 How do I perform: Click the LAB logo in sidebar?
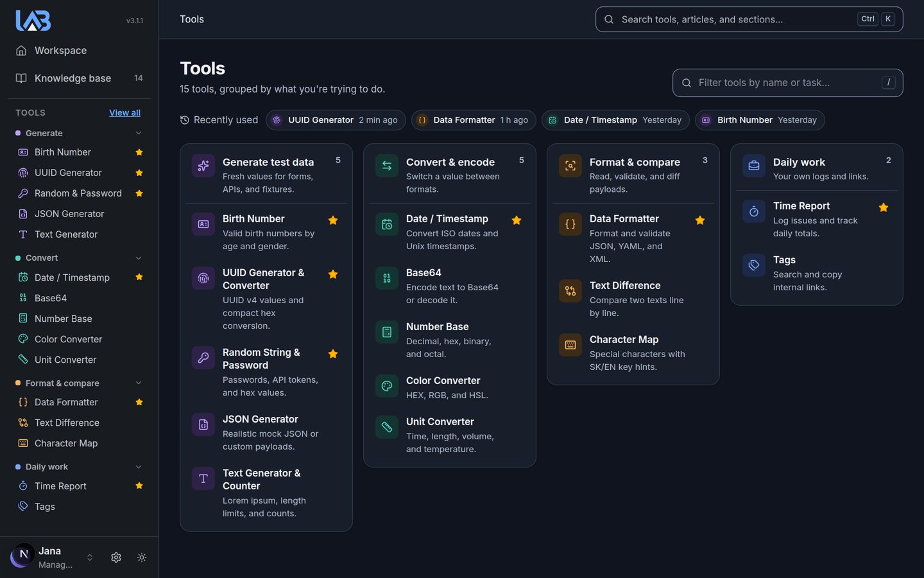(33, 21)
